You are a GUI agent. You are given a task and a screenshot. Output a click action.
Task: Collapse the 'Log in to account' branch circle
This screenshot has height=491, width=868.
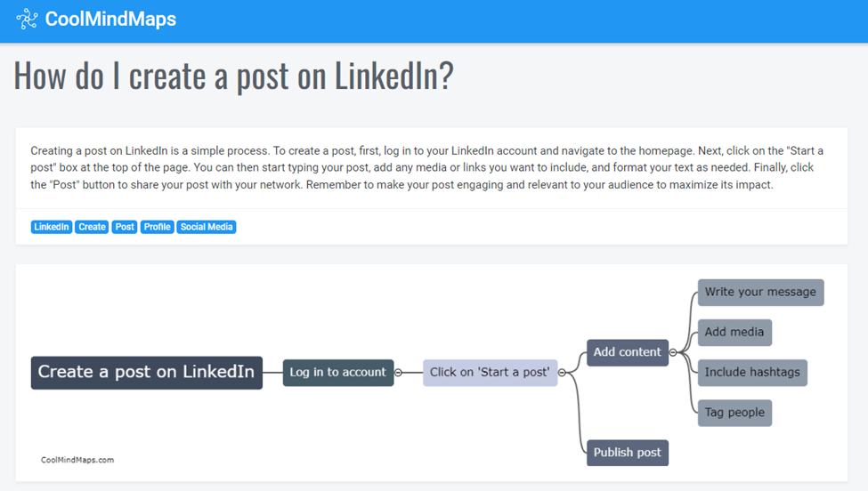[x=398, y=373]
